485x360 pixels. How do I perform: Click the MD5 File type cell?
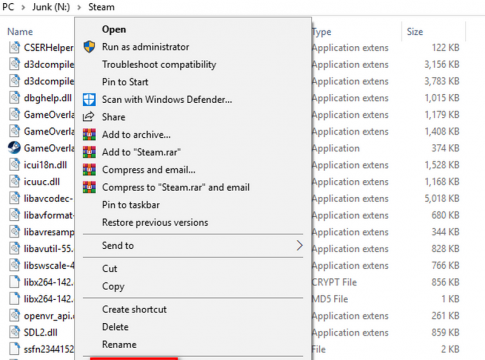[x=330, y=299]
